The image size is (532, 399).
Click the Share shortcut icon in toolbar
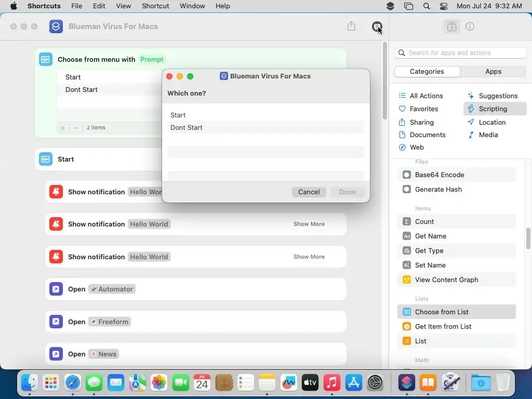point(351,26)
